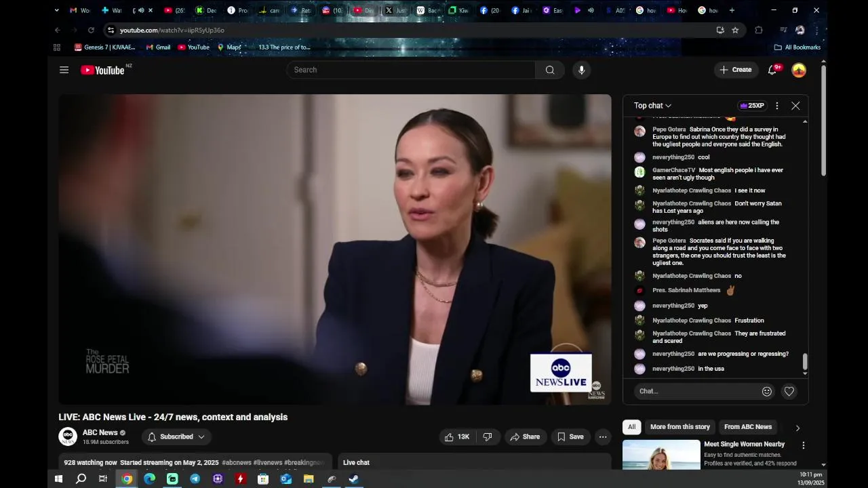The image size is (868, 488).
Task: Click the live chat scrollbar thumb
Action: (805, 362)
